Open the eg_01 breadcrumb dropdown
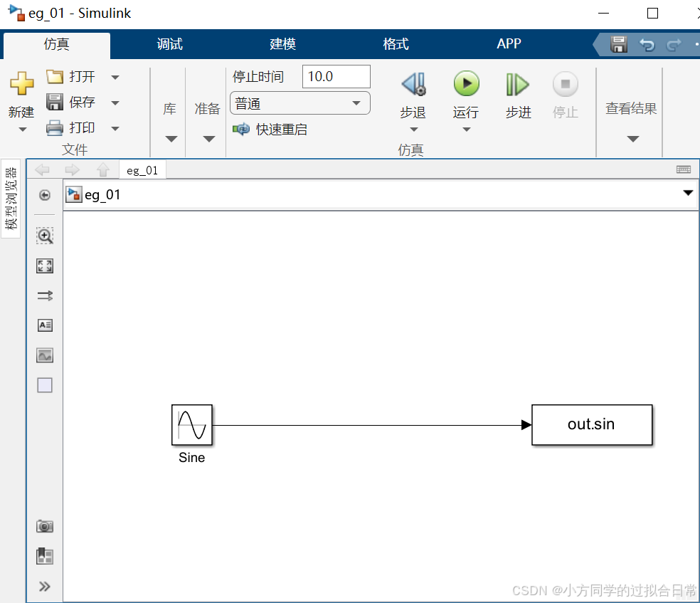 coord(687,193)
